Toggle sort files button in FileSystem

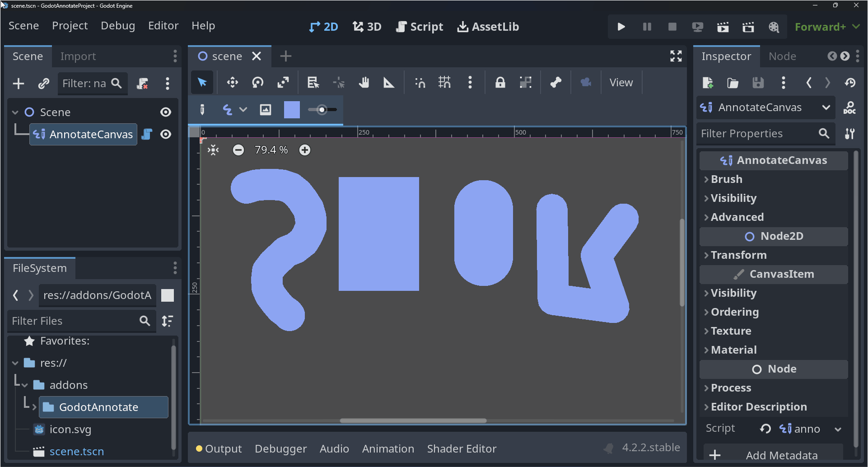(168, 321)
